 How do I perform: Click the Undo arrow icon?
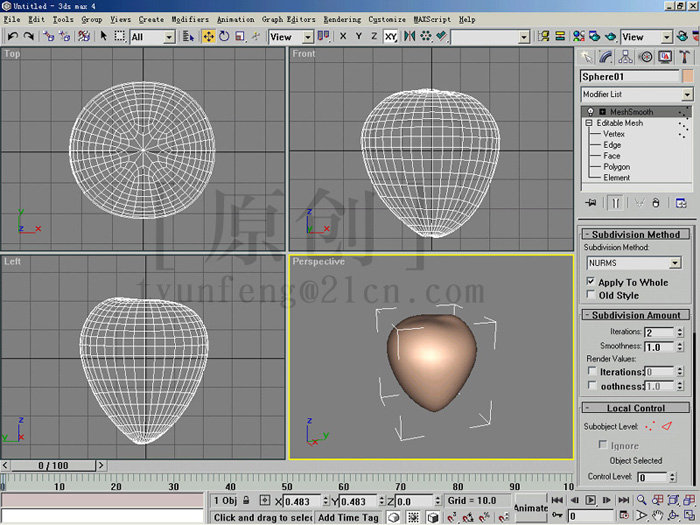tap(12, 36)
